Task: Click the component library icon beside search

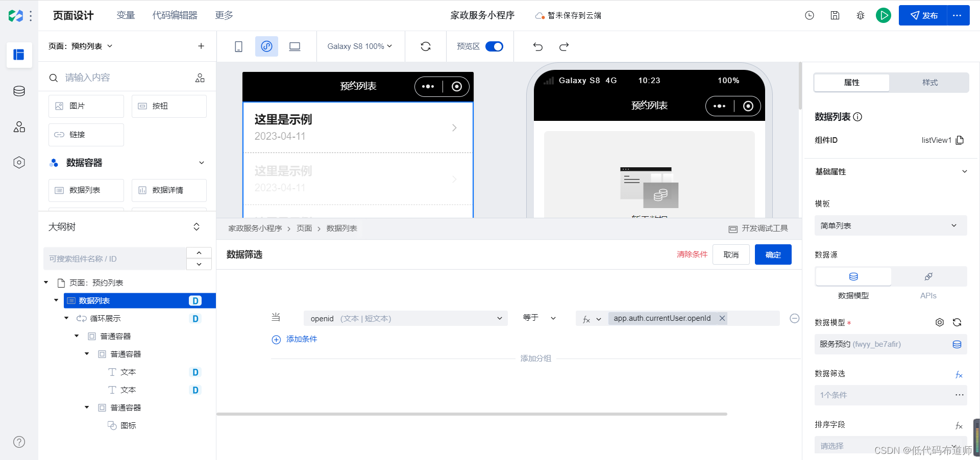Action: click(200, 78)
